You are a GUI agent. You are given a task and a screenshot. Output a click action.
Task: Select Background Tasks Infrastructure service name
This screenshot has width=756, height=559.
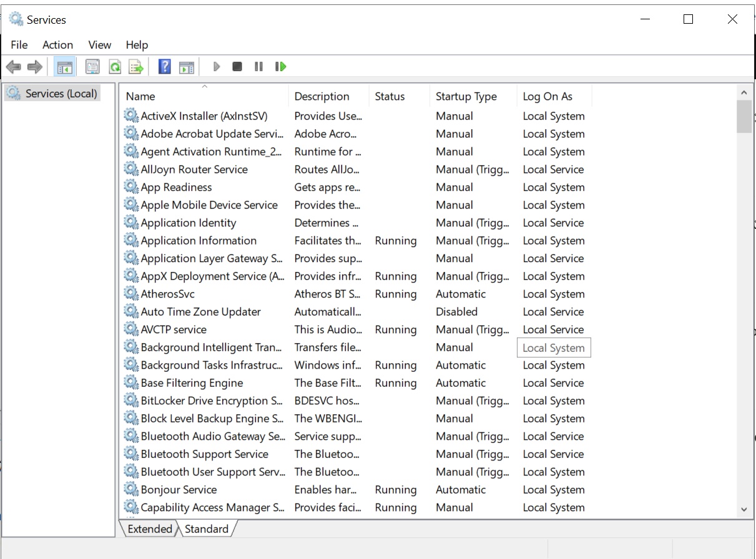click(x=212, y=365)
